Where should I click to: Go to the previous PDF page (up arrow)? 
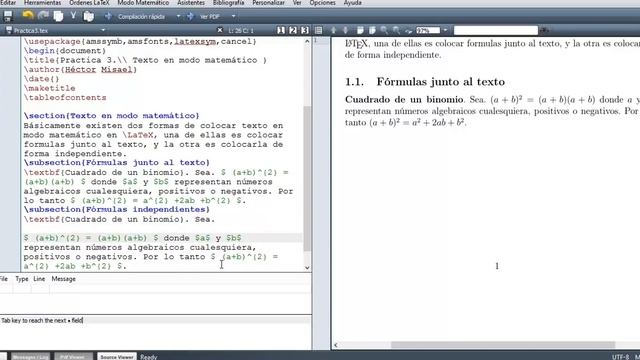[333, 30]
